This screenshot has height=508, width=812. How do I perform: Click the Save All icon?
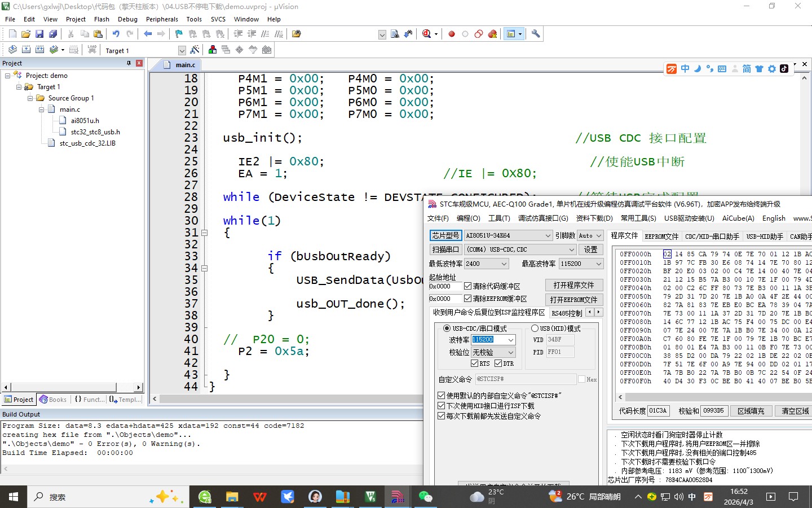[x=52, y=34]
